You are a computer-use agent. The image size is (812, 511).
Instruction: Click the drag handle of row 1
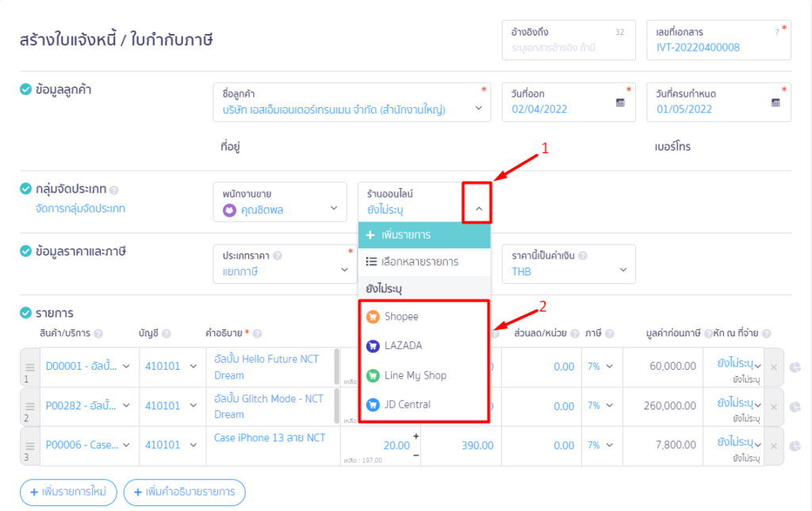(x=30, y=367)
